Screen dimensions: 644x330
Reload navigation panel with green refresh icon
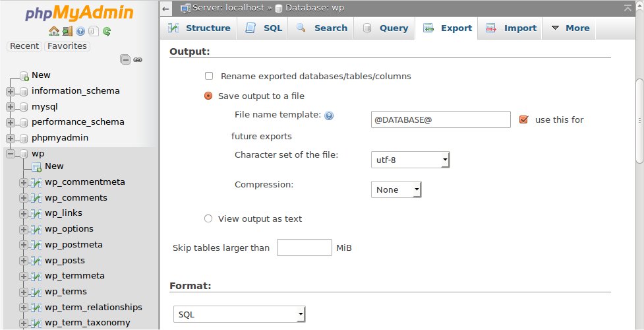coord(106,31)
